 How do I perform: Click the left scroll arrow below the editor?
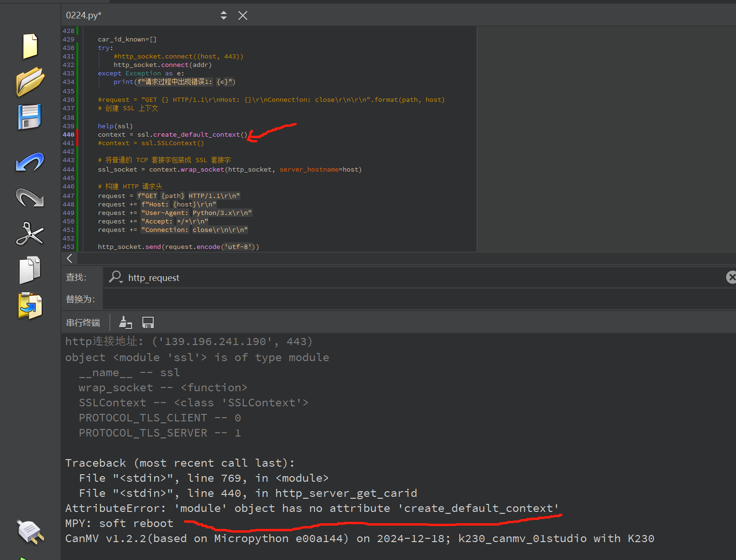(70, 258)
